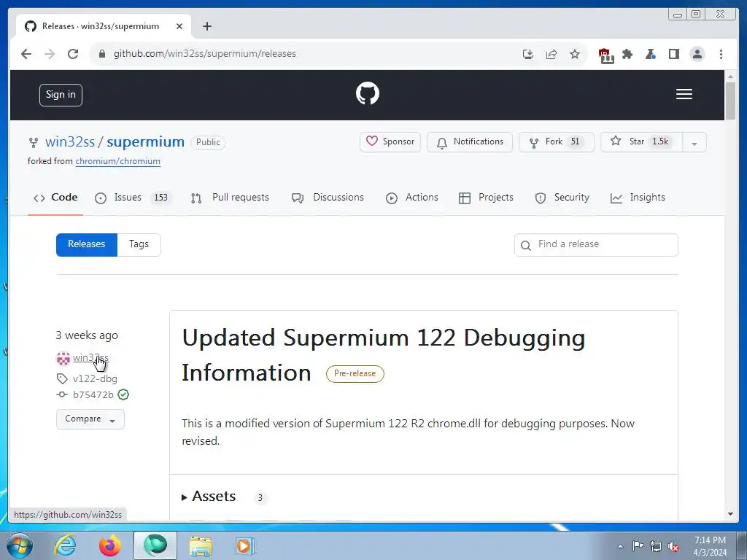Open the win32ss author profile link in the release sidebar
The image size is (747, 560).
coord(90,357)
